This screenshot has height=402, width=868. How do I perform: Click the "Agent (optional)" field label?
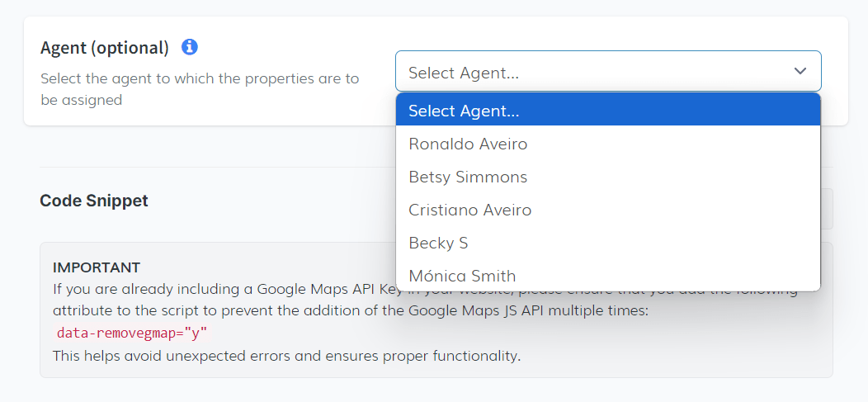click(105, 48)
